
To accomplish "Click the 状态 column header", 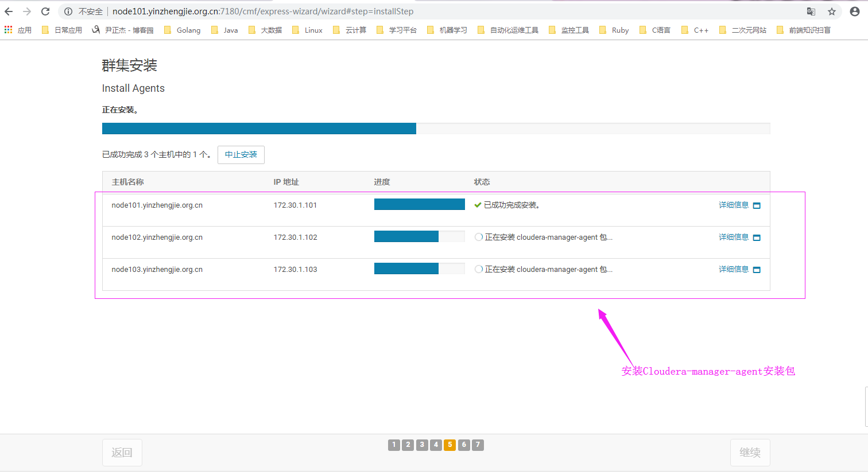I will 482,182.
